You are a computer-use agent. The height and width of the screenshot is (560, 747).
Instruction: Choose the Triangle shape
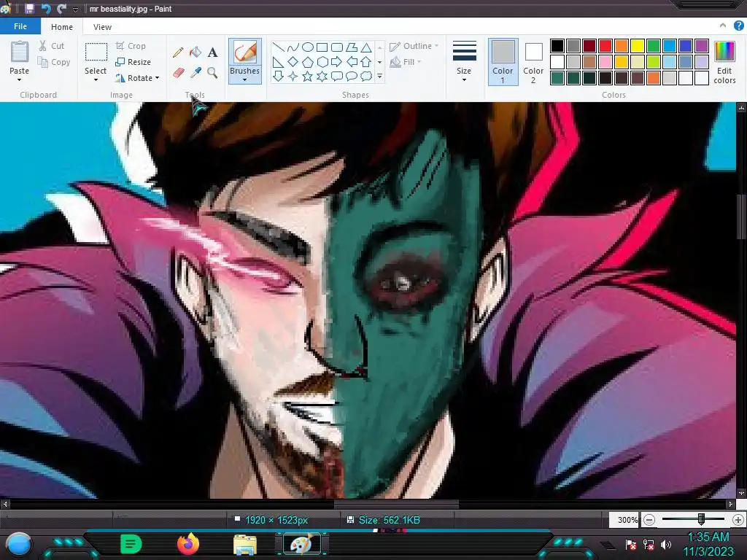[x=366, y=47]
